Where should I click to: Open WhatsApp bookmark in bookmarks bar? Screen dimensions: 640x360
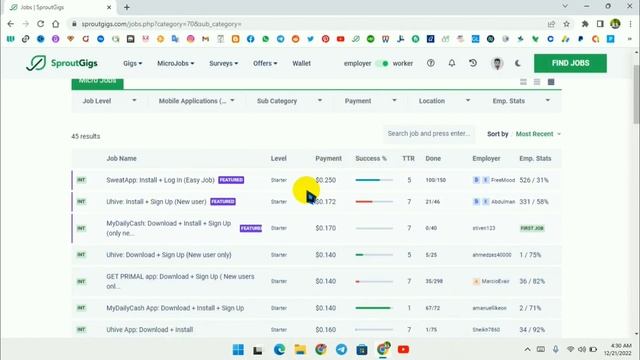[266, 39]
